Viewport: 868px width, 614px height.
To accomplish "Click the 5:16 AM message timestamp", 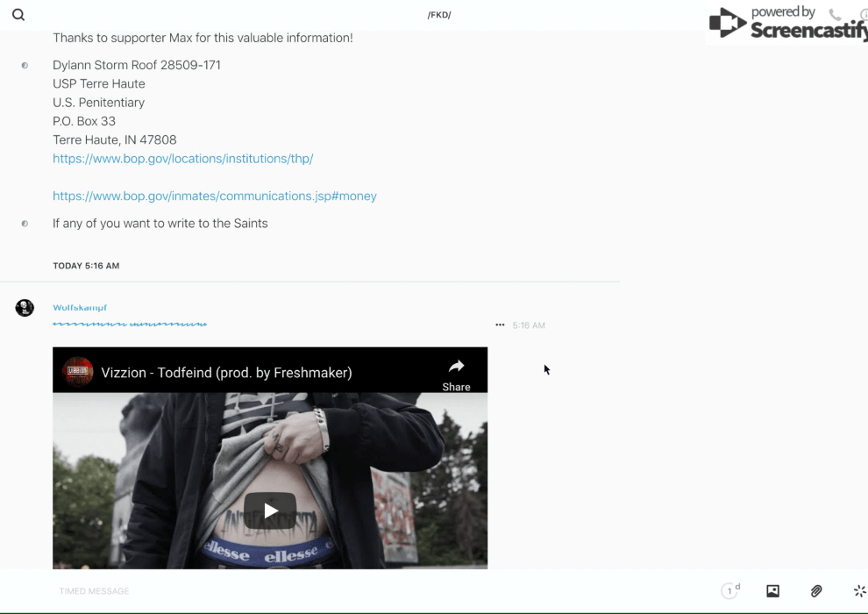I will click(529, 325).
